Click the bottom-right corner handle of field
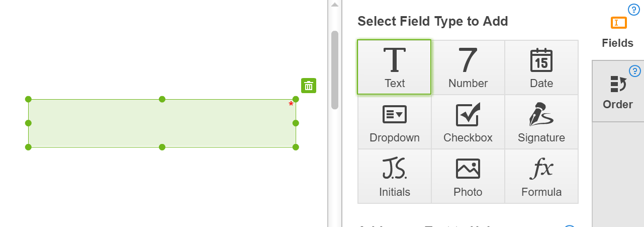Viewport: 644px width, 227px height. [x=296, y=147]
